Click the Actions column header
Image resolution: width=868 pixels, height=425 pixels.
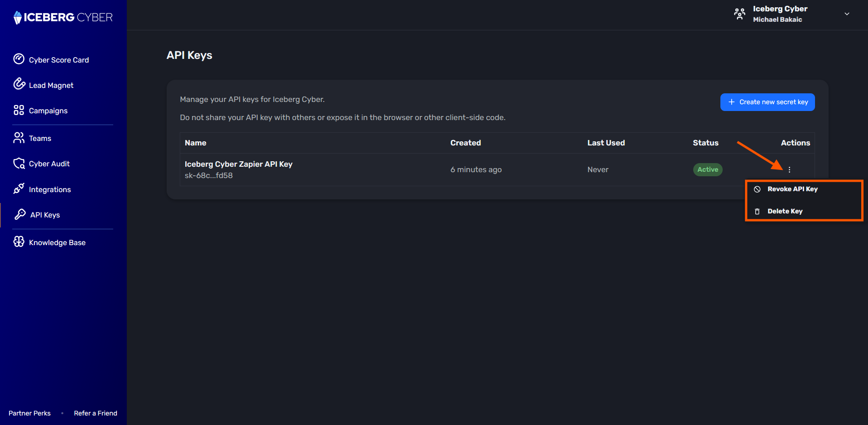(x=796, y=143)
